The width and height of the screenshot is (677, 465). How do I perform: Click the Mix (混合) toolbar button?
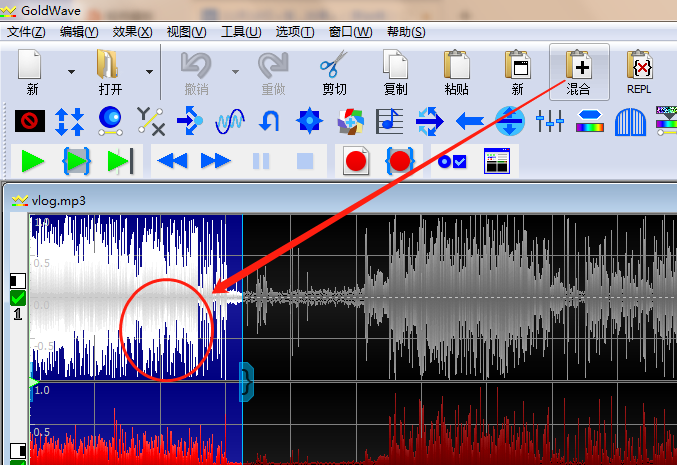click(x=579, y=73)
